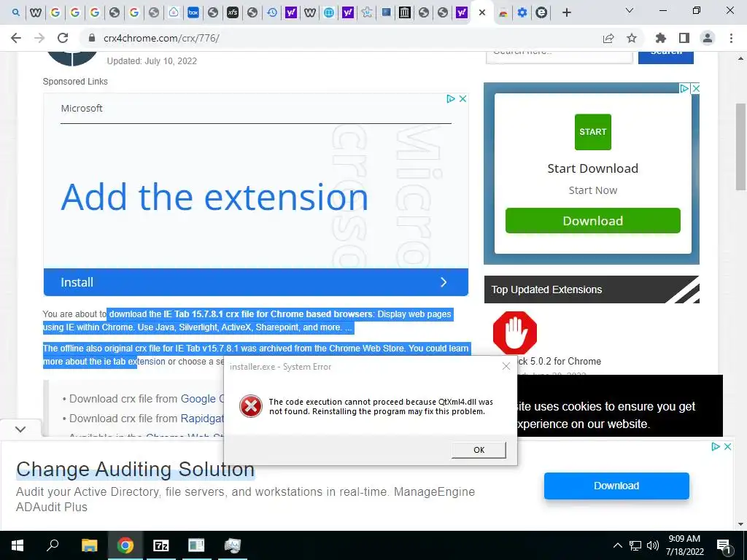Image resolution: width=747 pixels, height=560 pixels.
Task: Open Windows taskbar search
Action: (x=53, y=545)
